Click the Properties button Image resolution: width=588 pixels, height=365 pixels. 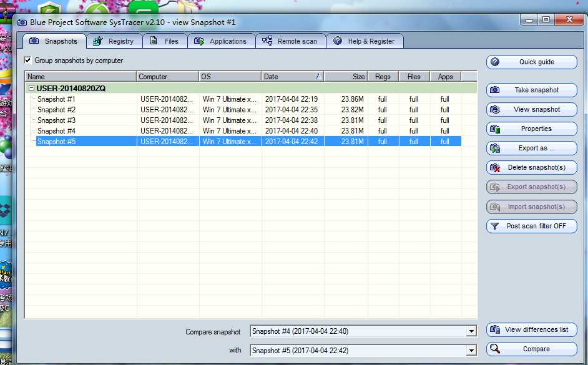pos(532,129)
